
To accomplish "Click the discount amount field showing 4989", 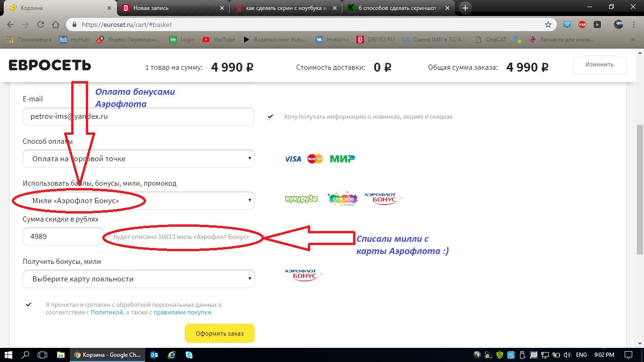I will [x=63, y=237].
